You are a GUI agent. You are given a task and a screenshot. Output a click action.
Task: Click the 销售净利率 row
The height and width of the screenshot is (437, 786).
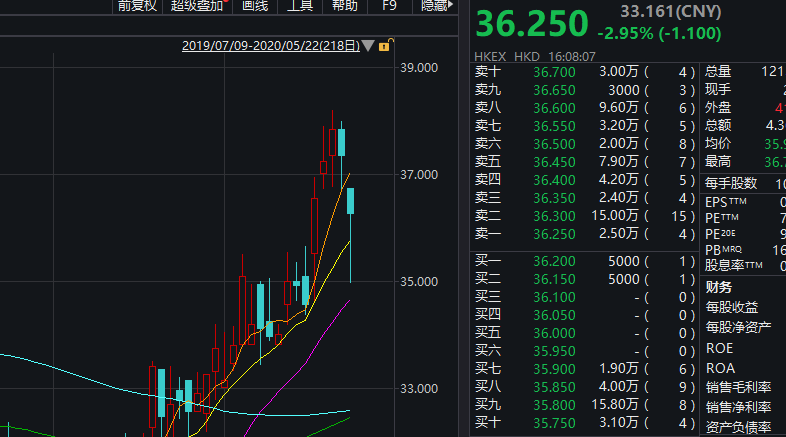(x=738, y=407)
